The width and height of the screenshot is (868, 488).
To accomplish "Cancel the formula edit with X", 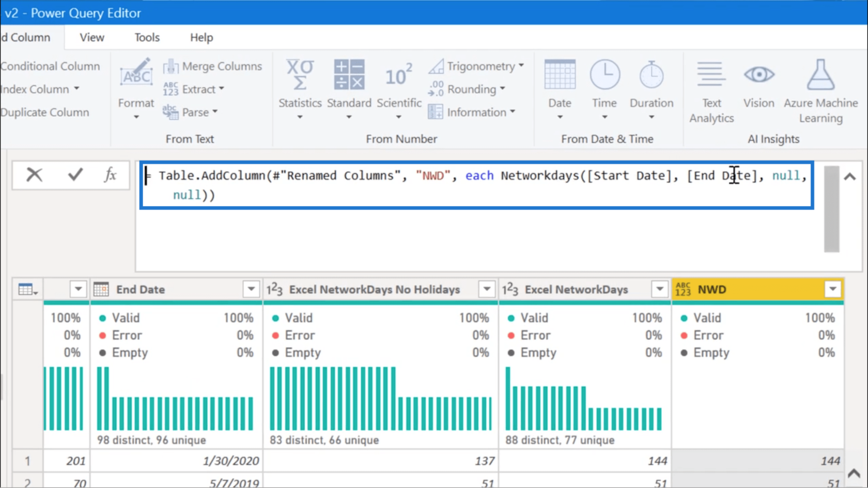I will tap(34, 175).
